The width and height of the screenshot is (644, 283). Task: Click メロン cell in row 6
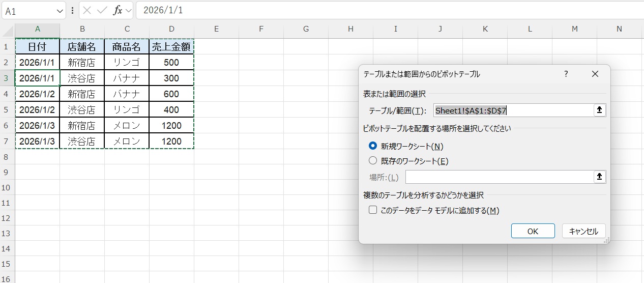pyautogui.click(x=127, y=125)
